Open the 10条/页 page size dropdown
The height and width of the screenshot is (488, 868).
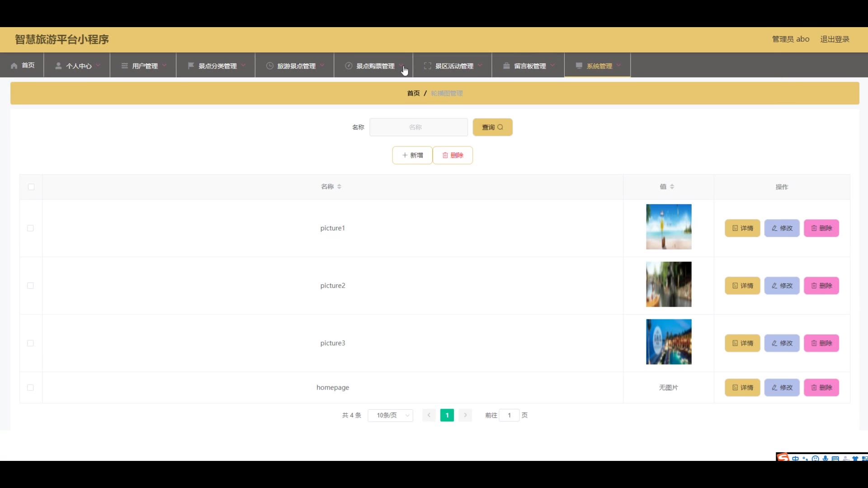coord(390,415)
